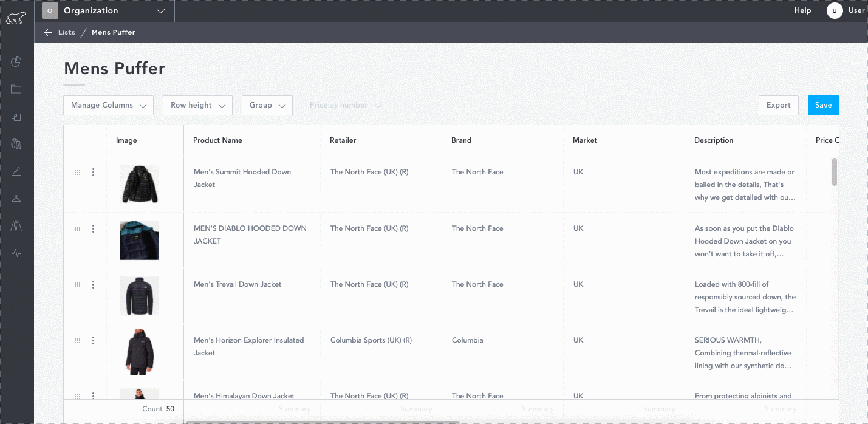Viewport: 868px width, 424px height.
Task: Go to Lists breadcrumb link
Action: [x=67, y=32]
